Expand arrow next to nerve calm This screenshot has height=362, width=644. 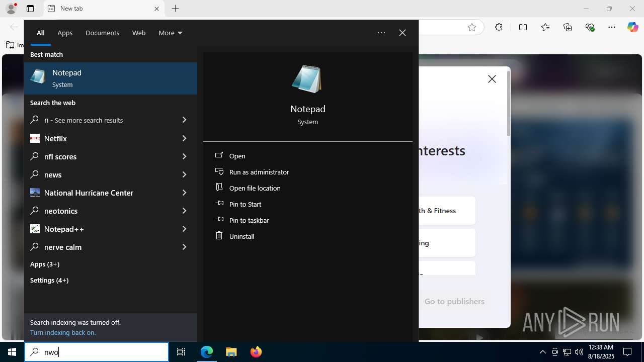(184, 247)
